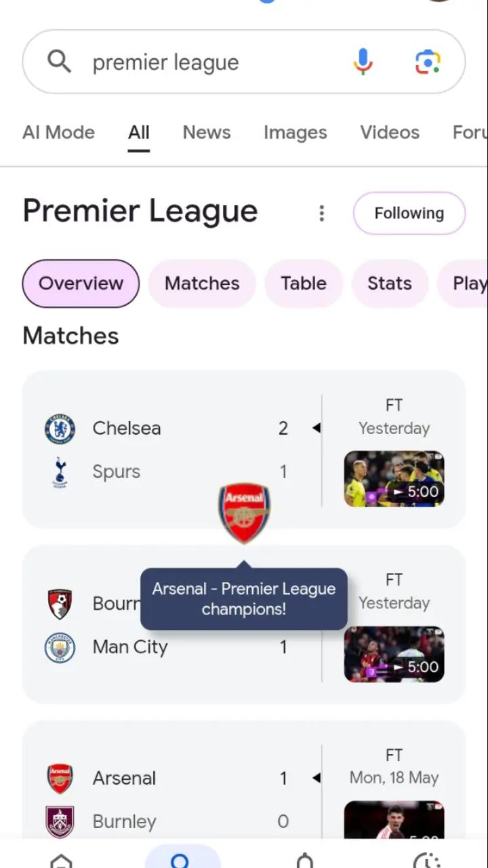Play Chelsea vs Spurs highlights video
The image size is (488, 868).
[x=394, y=479]
